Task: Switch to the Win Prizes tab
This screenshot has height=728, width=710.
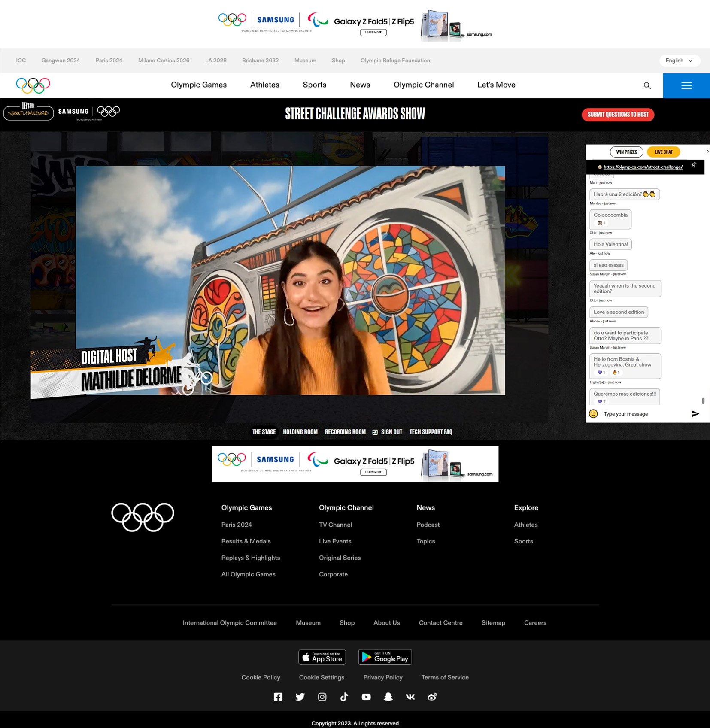Action: pyautogui.click(x=626, y=152)
